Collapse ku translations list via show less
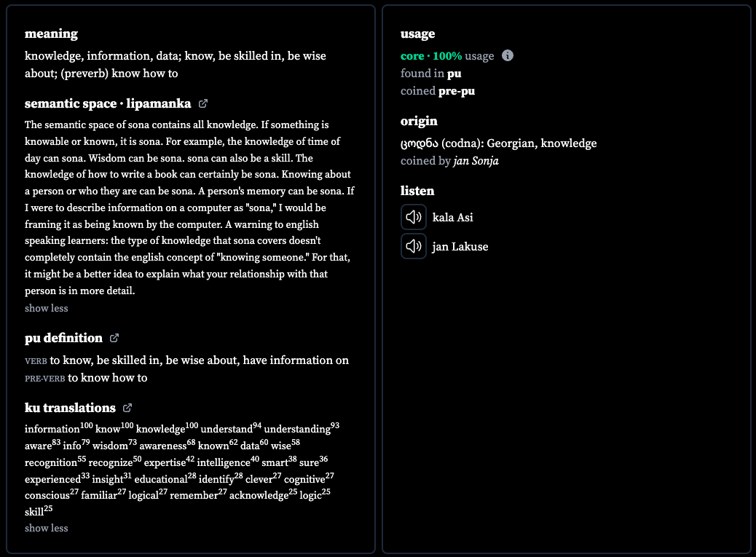Viewport: 756px width, 557px height. coord(47,528)
